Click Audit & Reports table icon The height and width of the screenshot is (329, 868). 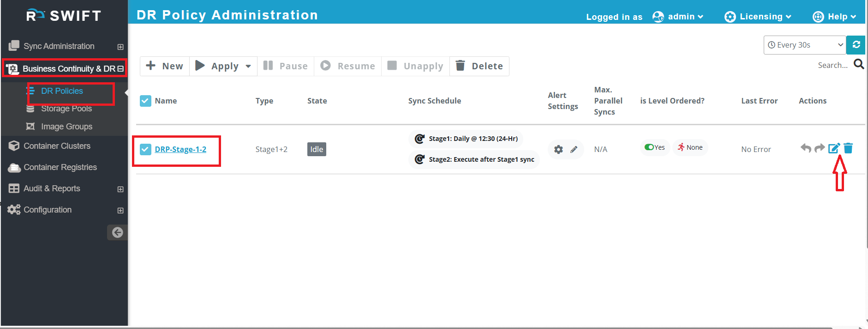pyautogui.click(x=14, y=189)
